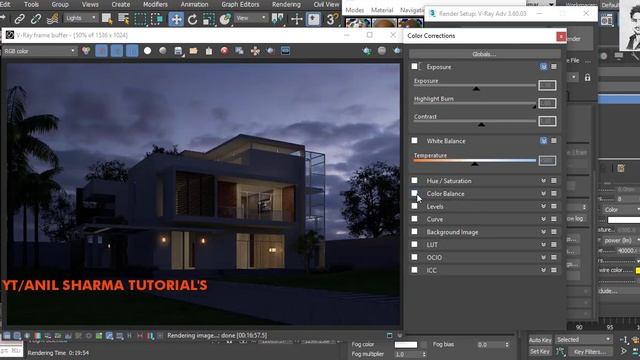This screenshot has height=360, width=640.
Task: Click monochrome mode grey sphere icon
Action: (163, 51)
